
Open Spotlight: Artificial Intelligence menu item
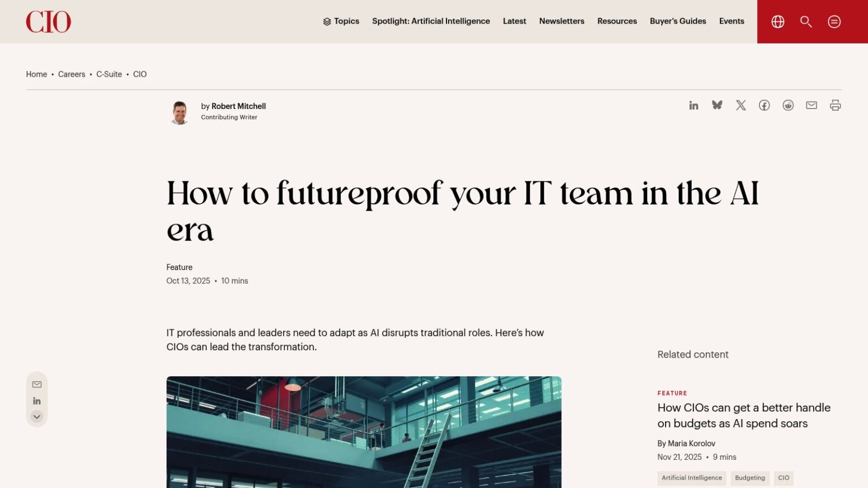click(x=431, y=21)
